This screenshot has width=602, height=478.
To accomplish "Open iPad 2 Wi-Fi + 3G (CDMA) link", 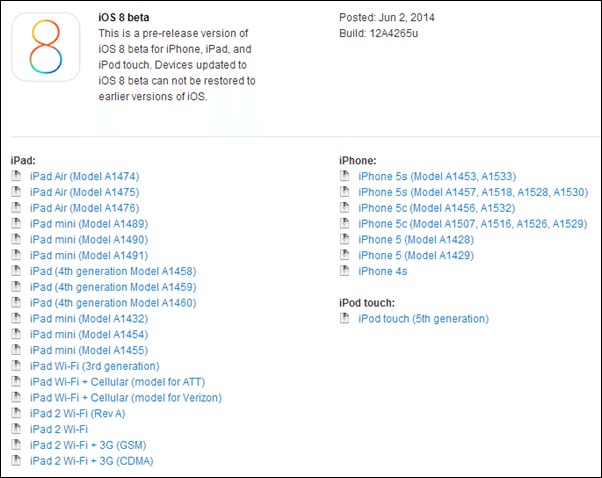I will tap(92, 461).
